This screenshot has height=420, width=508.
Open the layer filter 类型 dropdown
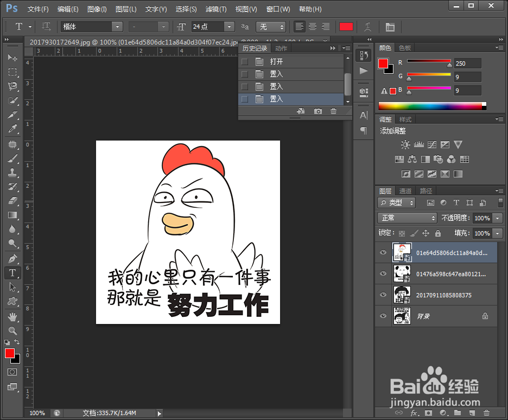point(396,203)
